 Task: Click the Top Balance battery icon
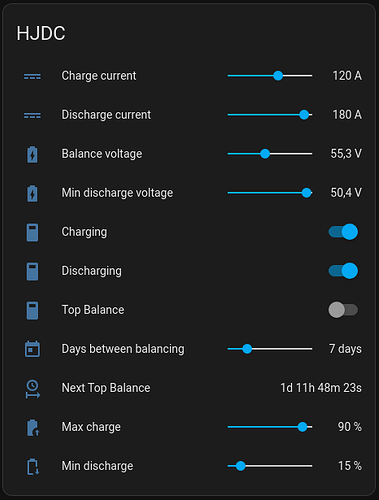point(32,310)
